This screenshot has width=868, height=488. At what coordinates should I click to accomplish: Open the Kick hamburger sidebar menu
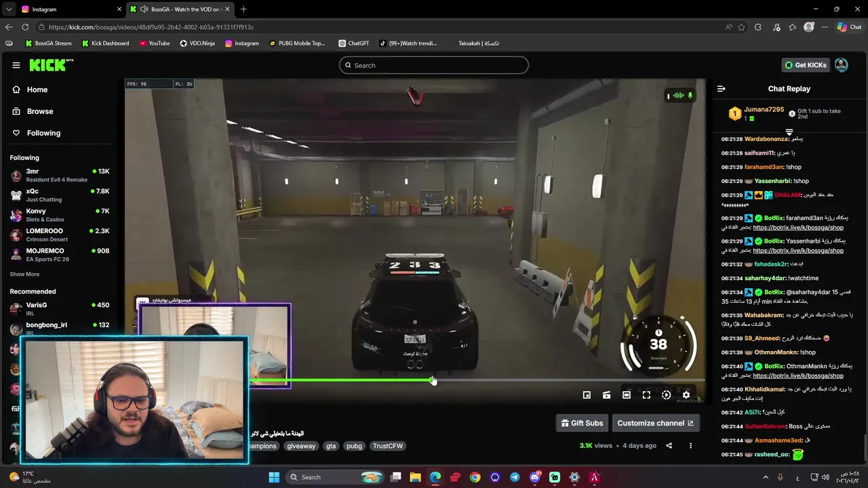(x=16, y=65)
